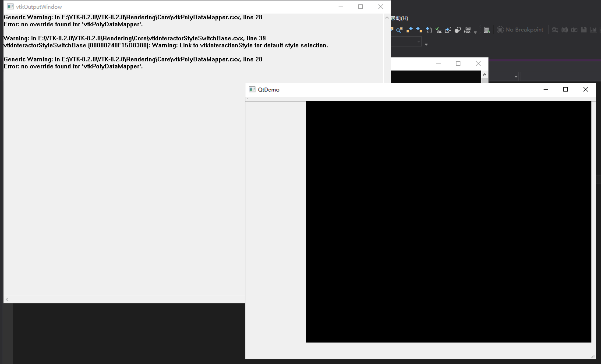Minimize the vtkOutputWindow
The height and width of the screenshot is (364, 601).
(x=341, y=7)
